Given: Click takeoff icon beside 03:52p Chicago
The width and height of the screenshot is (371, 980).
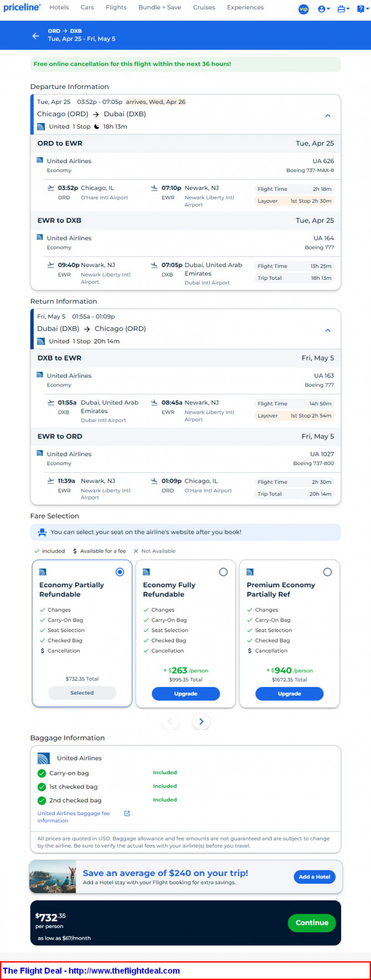Looking at the screenshot, I should (51, 188).
